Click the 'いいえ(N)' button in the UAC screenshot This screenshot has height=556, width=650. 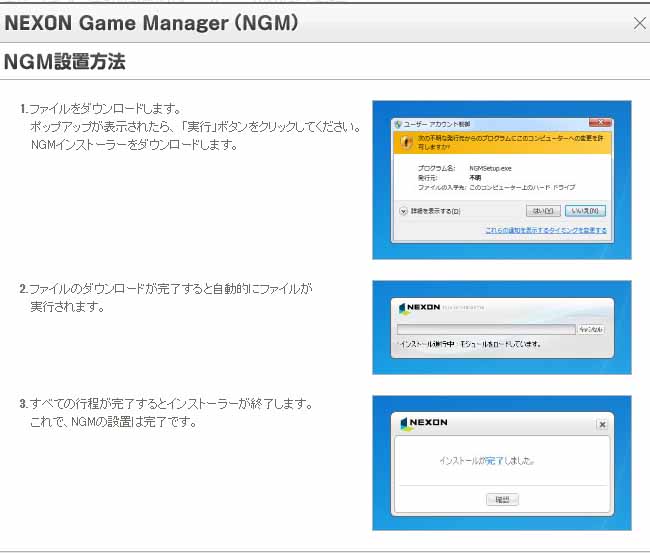[585, 211]
